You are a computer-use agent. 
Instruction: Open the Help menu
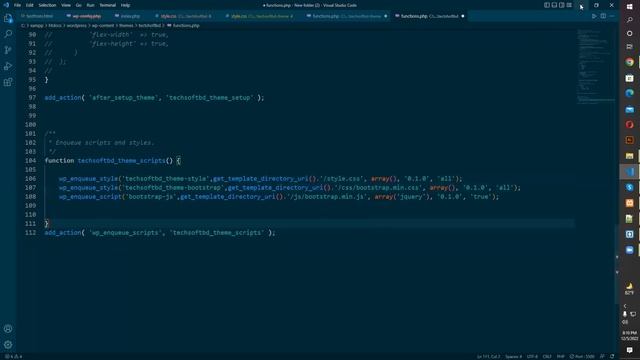[125, 5]
